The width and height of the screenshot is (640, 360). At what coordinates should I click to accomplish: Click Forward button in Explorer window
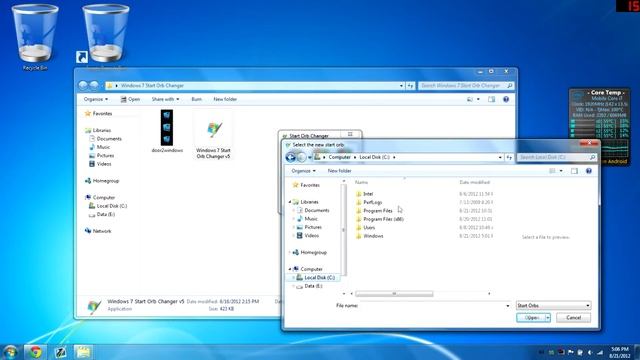pyautogui.click(x=94, y=85)
